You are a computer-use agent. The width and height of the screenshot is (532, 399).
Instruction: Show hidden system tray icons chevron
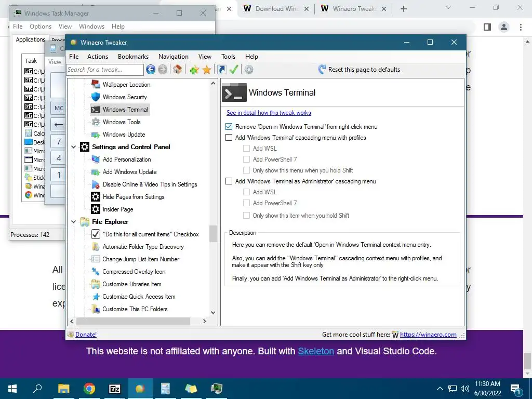[440, 389]
